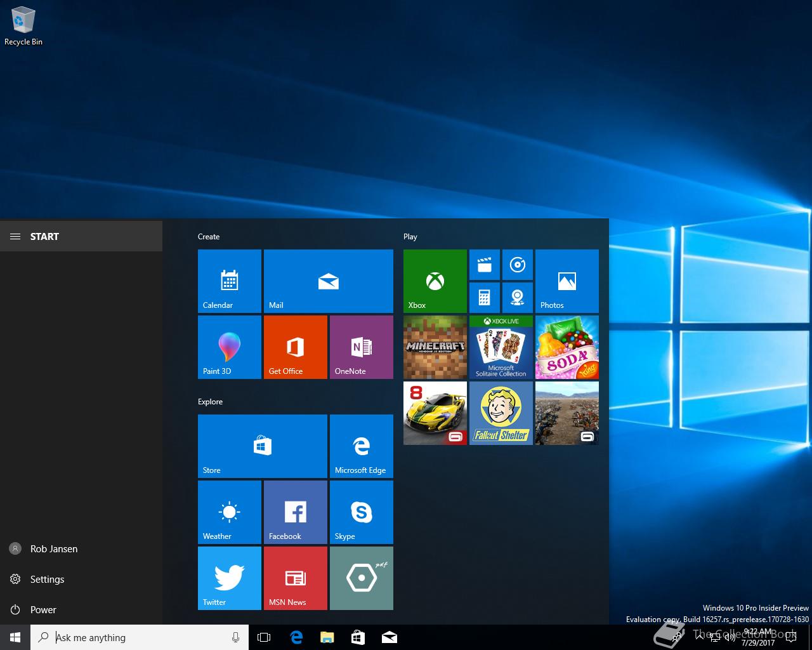Click the Get Office tile
Viewport: 812px width, 650px height.
click(296, 347)
